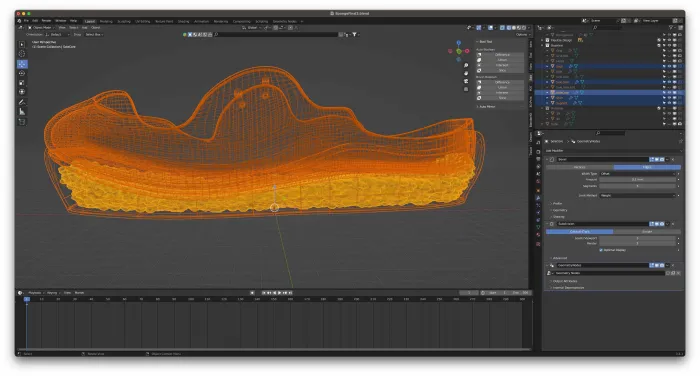Image resolution: width=700 pixels, height=376 pixels.
Task: Adjust the Bevel Segments value slider
Action: [637, 186]
